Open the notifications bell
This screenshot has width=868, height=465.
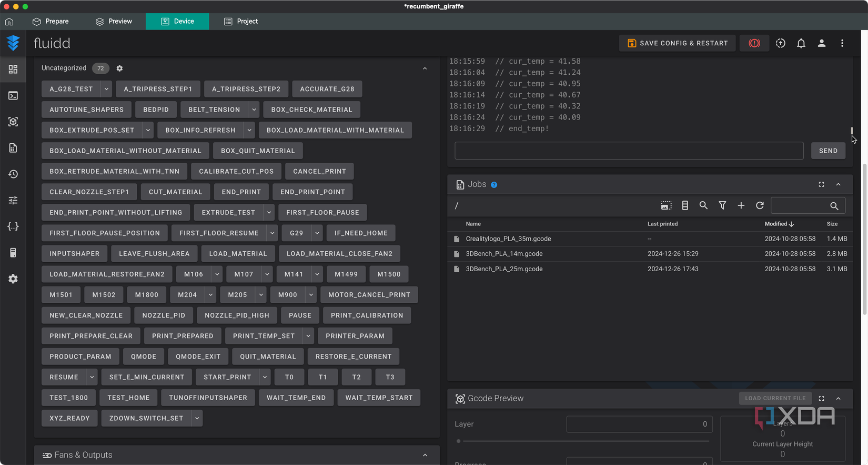[801, 43]
